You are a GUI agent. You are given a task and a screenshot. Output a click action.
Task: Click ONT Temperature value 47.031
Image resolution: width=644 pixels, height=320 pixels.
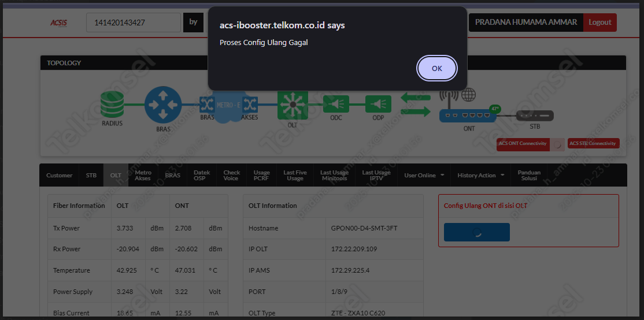(185, 270)
